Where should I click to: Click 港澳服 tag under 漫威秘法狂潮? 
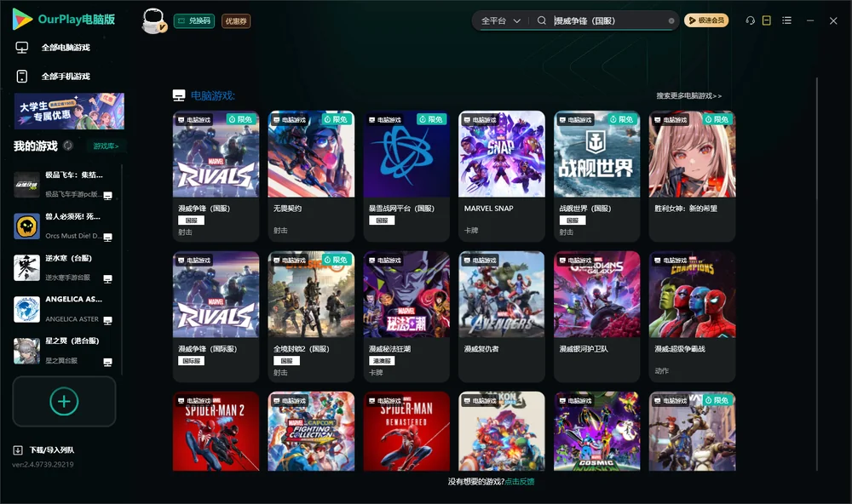382,361
